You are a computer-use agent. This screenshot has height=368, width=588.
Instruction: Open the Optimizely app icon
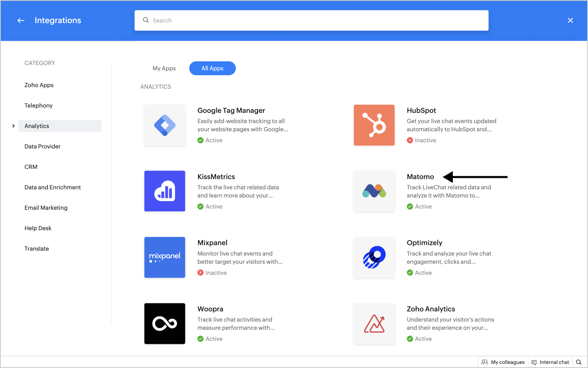374,257
